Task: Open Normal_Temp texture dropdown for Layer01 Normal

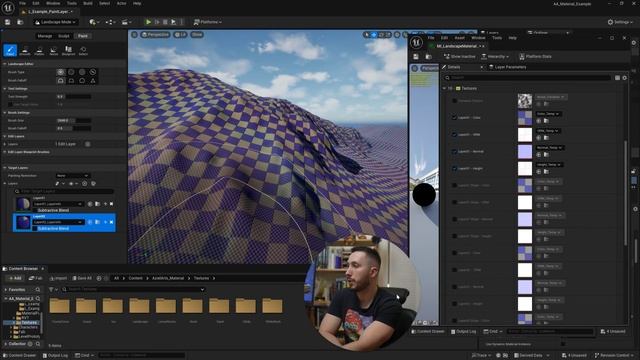Action: click(x=549, y=148)
